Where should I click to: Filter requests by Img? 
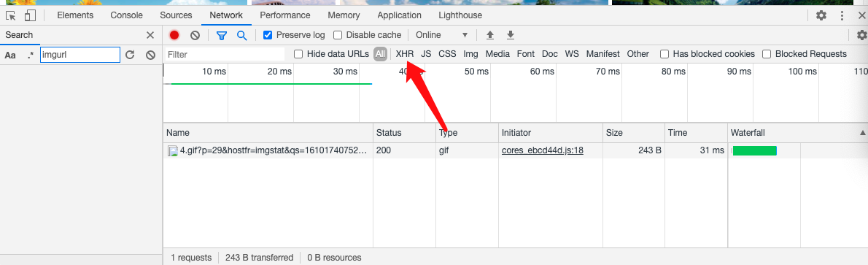tap(470, 54)
